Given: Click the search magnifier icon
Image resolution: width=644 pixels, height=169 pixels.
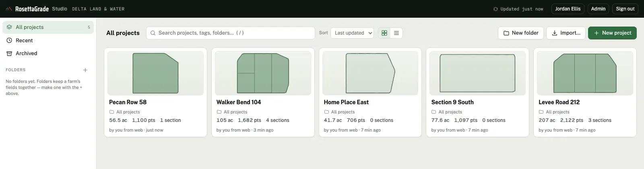Looking at the screenshot, I should pyautogui.click(x=153, y=33).
